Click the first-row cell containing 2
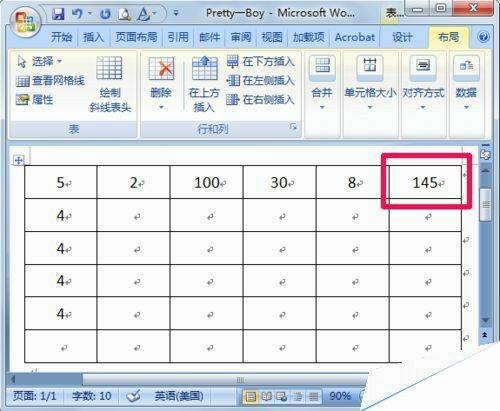Viewport: 500px width, 411px height. (x=134, y=182)
